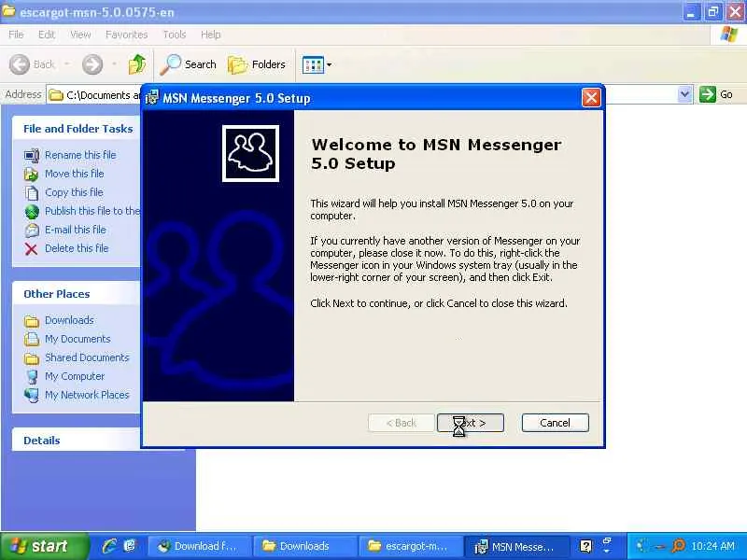This screenshot has height=560, width=747.
Task: Click the Search toolbar button
Action: tap(189, 64)
